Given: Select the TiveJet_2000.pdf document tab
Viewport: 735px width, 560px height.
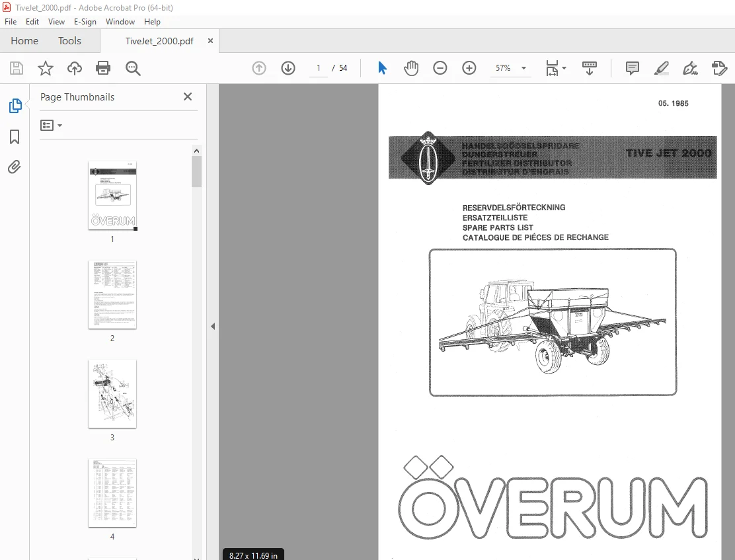Looking at the screenshot, I should [x=159, y=41].
